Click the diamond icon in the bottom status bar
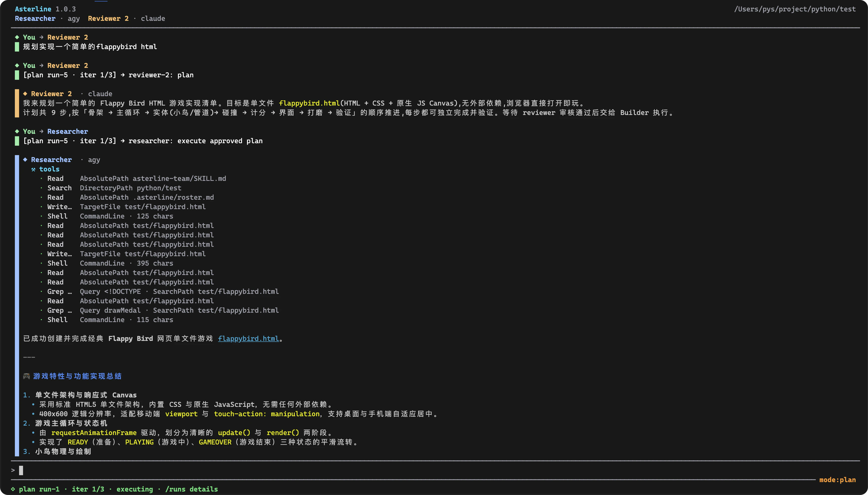The width and height of the screenshot is (868, 495). tap(13, 489)
